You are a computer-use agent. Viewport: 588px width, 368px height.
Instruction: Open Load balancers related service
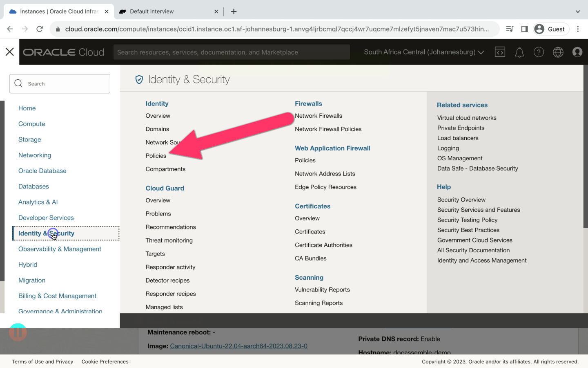point(458,138)
